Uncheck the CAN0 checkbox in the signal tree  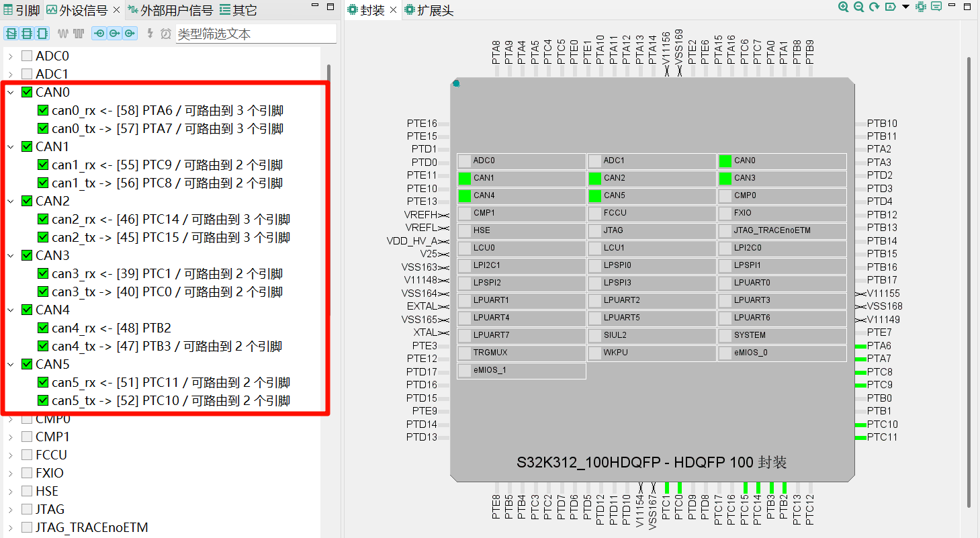[x=27, y=92]
